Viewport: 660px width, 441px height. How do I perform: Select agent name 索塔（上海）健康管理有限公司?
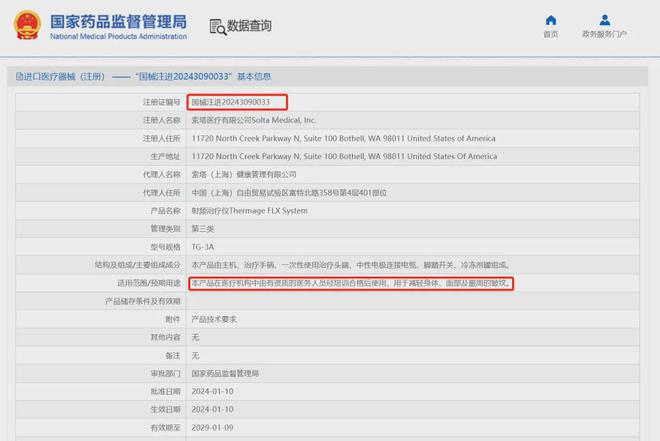click(x=244, y=175)
